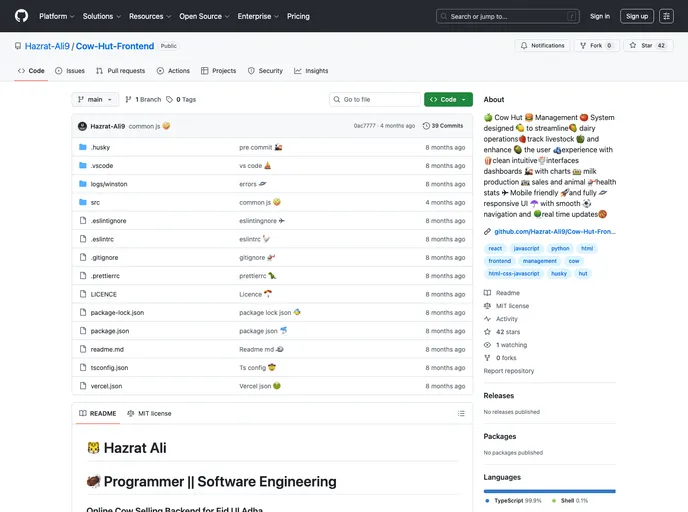Click the Report repository link

(x=509, y=371)
